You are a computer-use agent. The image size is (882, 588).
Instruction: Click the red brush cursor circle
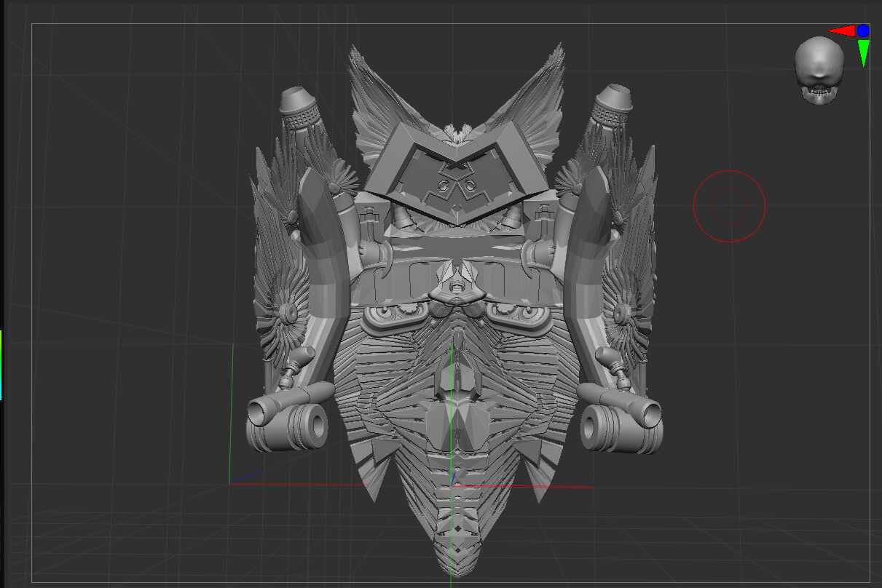pos(729,206)
